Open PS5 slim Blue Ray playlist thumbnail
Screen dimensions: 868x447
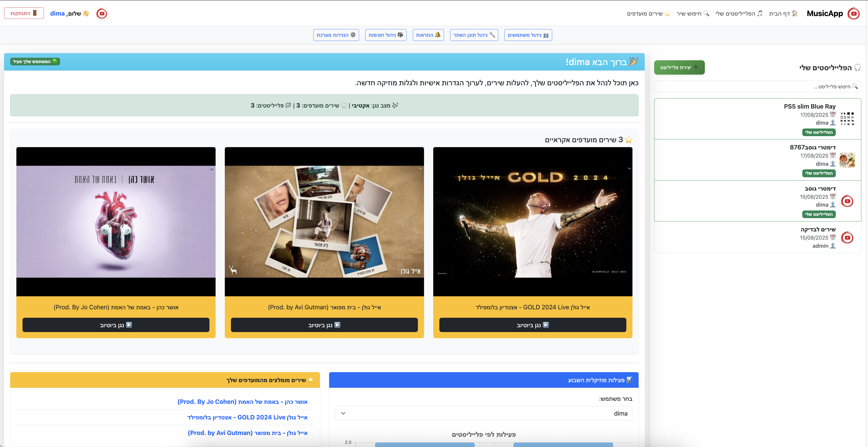pyautogui.click(x=847, y=119)
